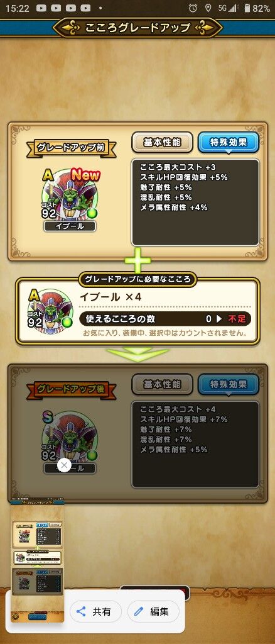The height and width of the screenshot is (644, 275).
Task: Tap the 編集 edit button
Action: click(x=153, y=611)
